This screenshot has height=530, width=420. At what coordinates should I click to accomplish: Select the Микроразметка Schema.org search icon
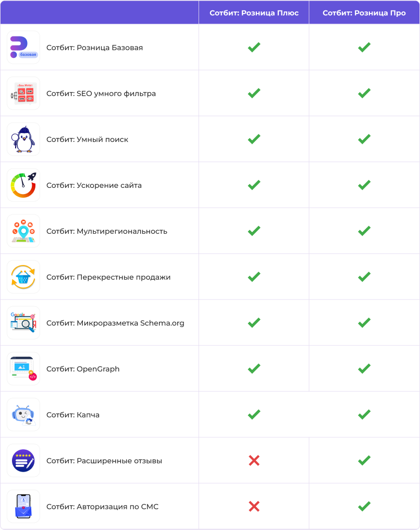coord(23,323)
